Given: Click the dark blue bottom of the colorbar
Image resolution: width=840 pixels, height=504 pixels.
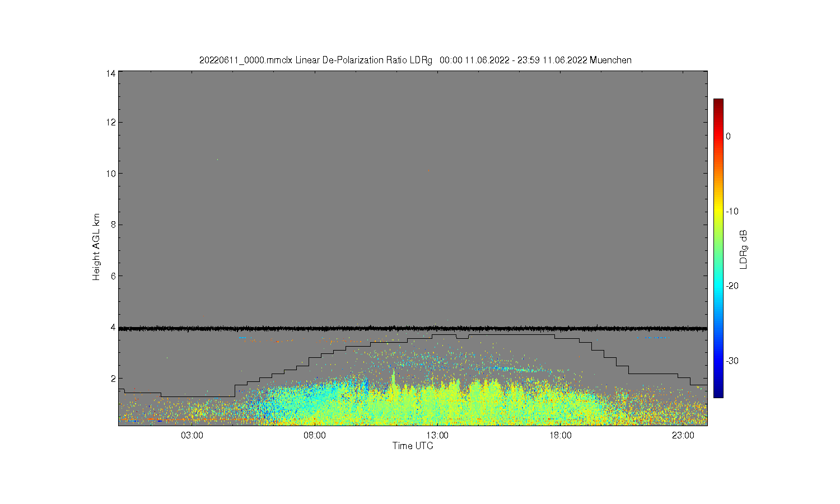Looking at the screenshot, I should [718, 393].
